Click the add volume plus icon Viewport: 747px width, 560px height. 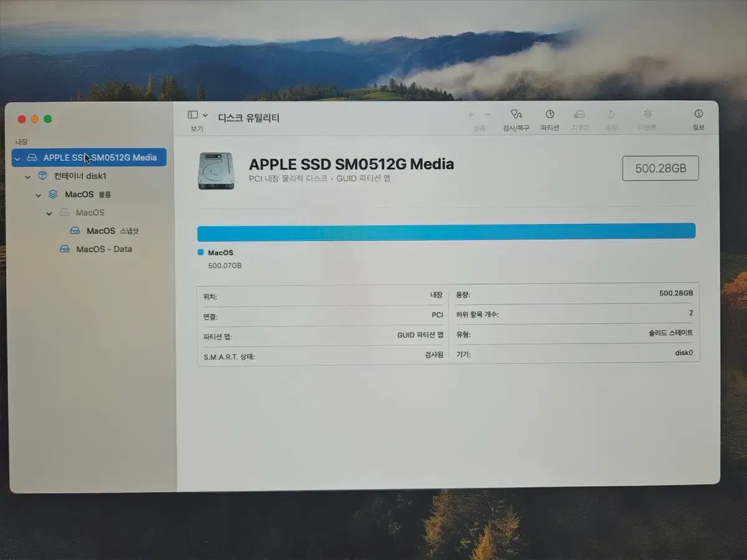(471, 114)
